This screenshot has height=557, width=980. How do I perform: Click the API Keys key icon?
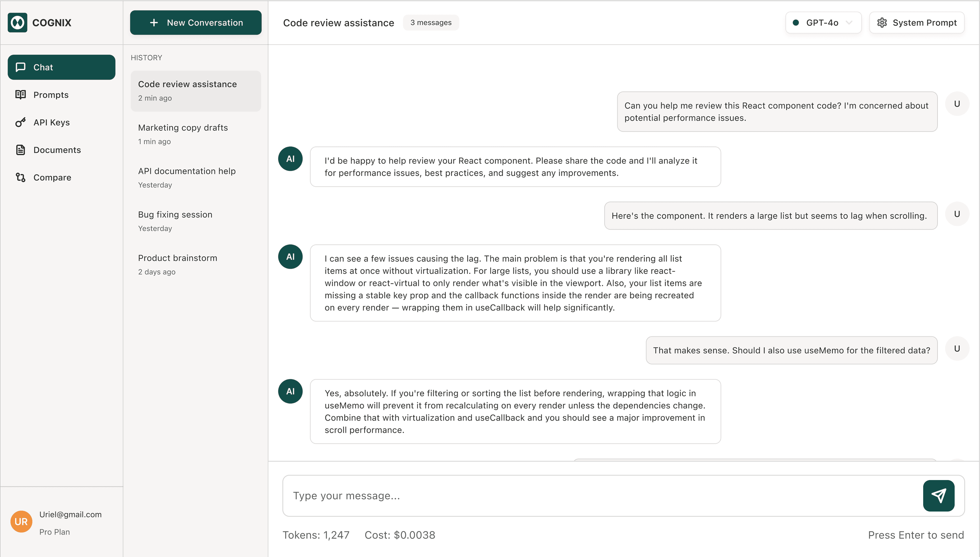pos(21,122)
